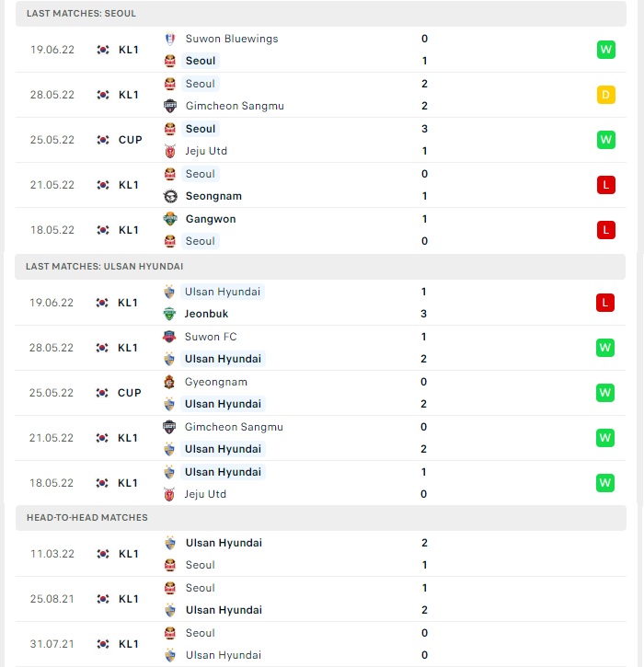This screenshot has width=644, height=667.
Task: Open the 11.03.22 Ulsan Hyundai vs Seoul match
Action: click(x=321, y=554)
